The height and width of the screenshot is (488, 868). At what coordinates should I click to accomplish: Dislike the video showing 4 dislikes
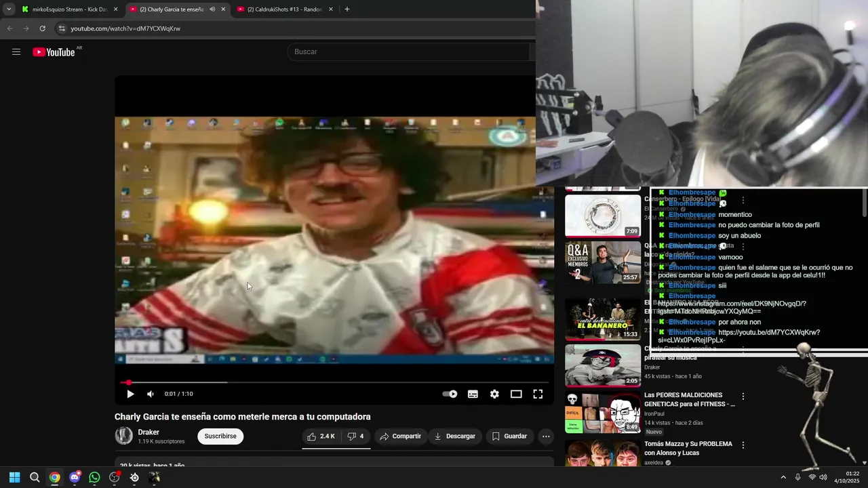(356, 436)
